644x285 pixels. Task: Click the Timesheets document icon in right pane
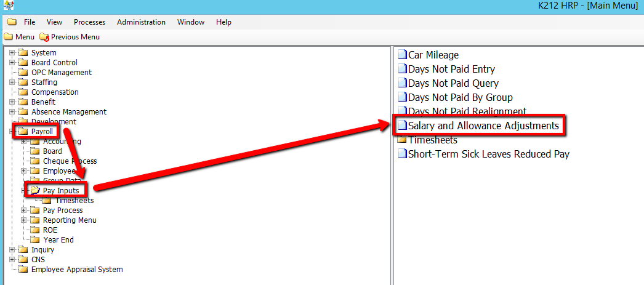click(x=403, y=140)
